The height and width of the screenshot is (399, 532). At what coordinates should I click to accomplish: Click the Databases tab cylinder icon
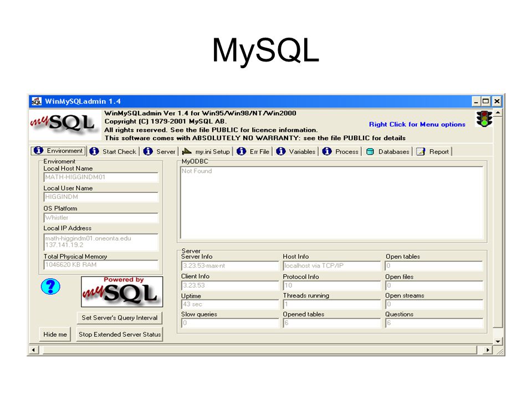(x=370, y=152)
